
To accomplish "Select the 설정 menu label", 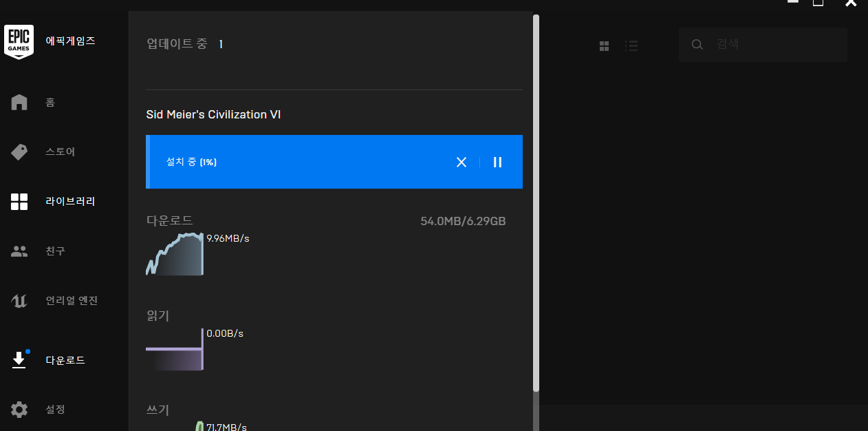I will 55,410.
